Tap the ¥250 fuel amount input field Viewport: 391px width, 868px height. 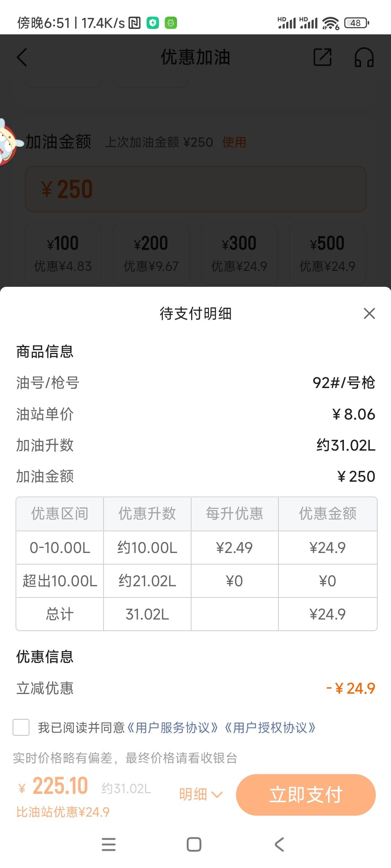coord(195,189)
